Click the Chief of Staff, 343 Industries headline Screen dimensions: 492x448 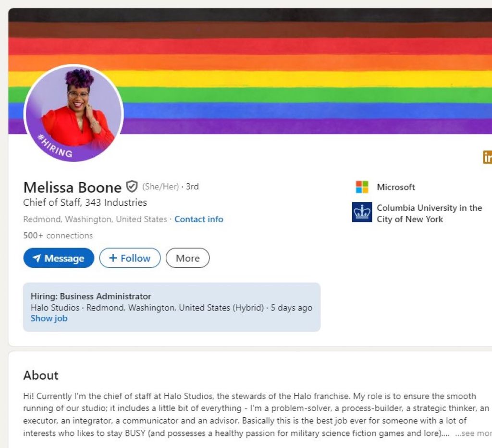coord(85,202)
